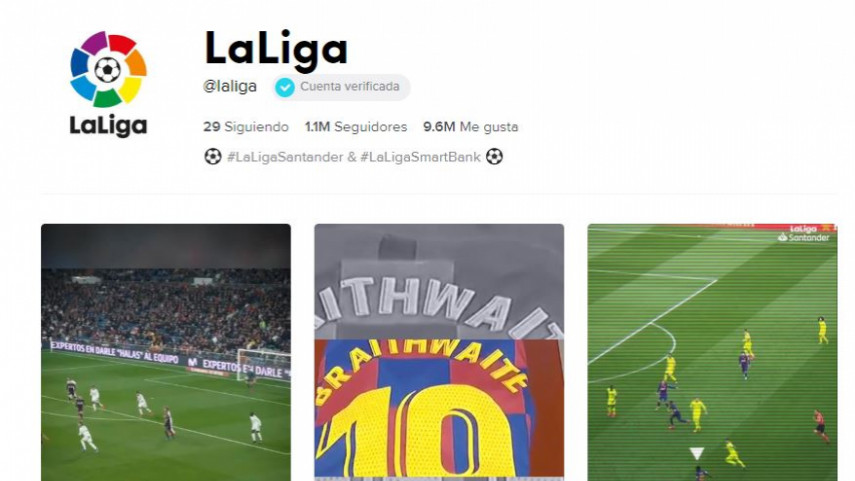
Task: Open the stadium match video thumbnail
Action: [166, 352]
